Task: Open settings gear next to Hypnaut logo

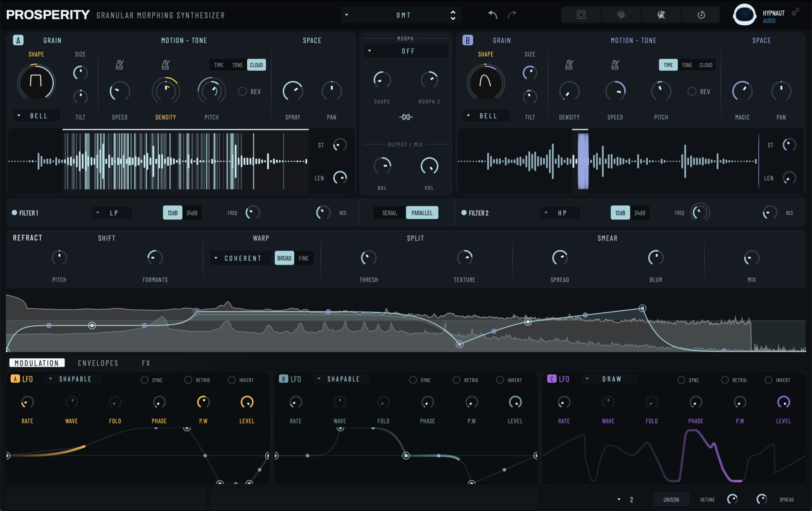Action: point(796,12)
